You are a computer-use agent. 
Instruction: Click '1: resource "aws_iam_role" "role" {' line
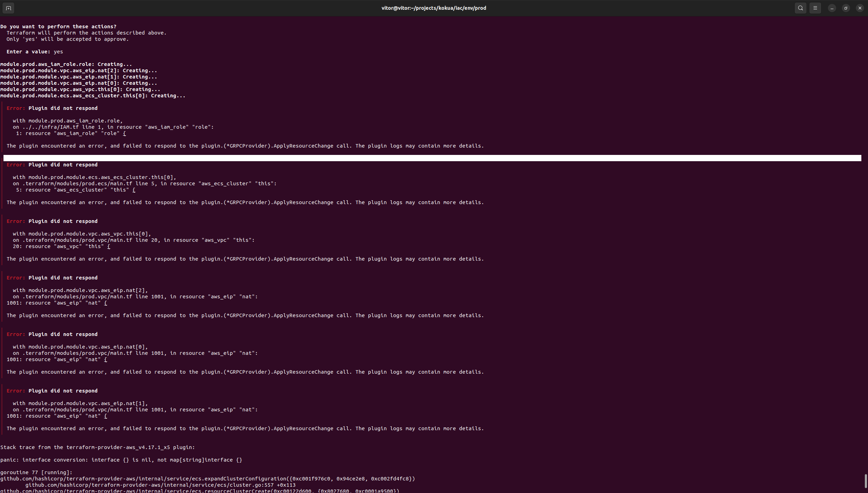[71, 133]
